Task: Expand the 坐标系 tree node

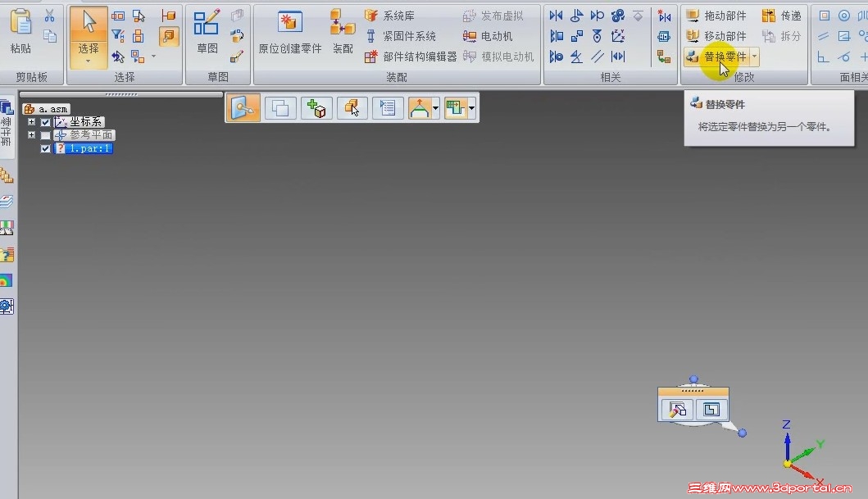Action: click(31, 122)
